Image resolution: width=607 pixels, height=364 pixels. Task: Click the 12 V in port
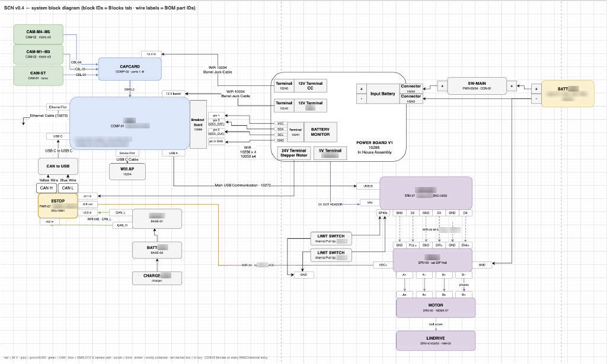click(151, 54)
